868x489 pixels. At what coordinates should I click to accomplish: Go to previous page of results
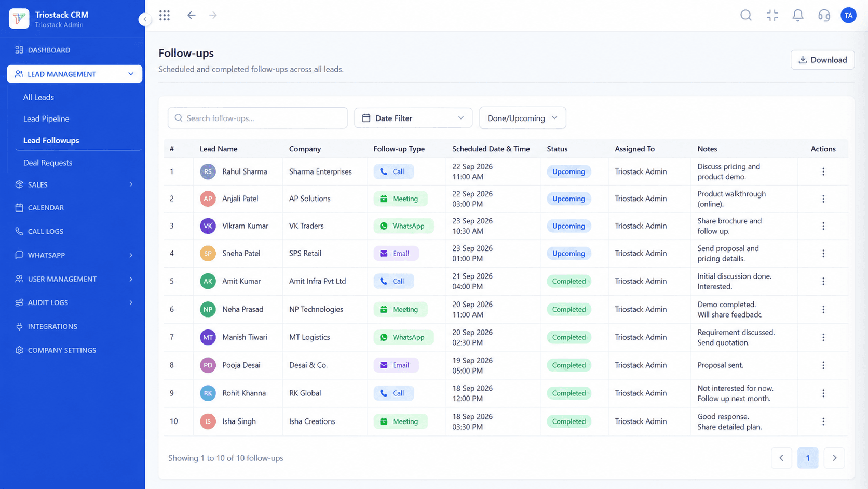point(781,458)
